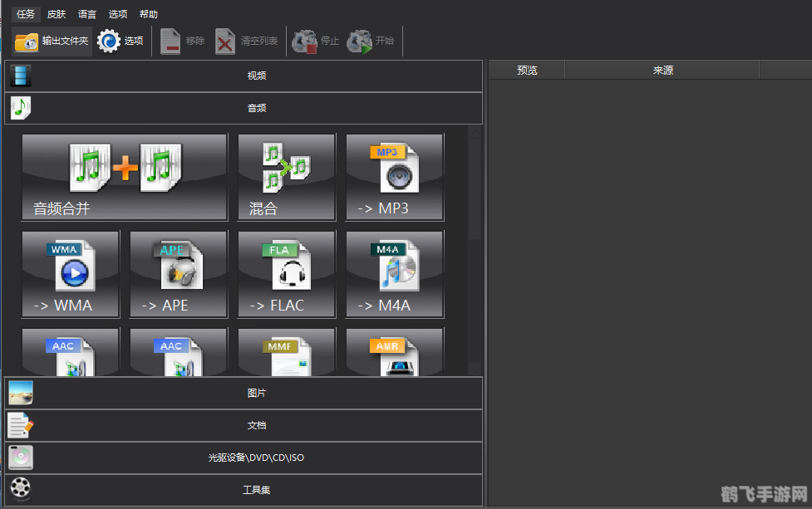Image resolution: width=812 pixels, height=509 pixels.
Task: Expand the 光驱设备\DVD\CD\ISO category
Action: coord(256,458)
